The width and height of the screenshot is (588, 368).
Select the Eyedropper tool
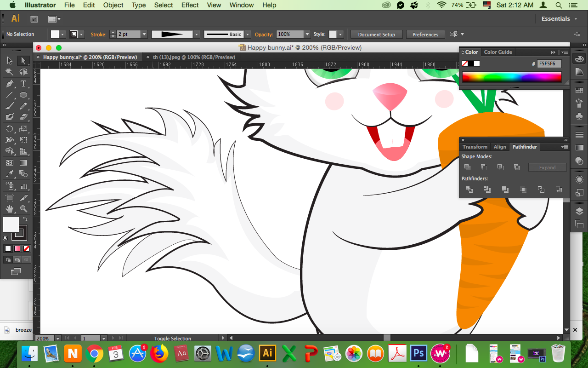tap(10, 174)
